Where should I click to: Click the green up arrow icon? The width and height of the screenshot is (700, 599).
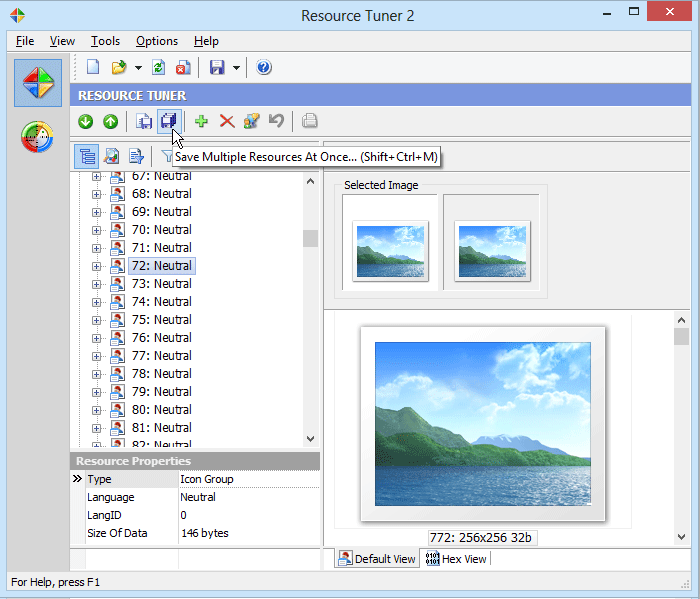(x=110, y=121)
